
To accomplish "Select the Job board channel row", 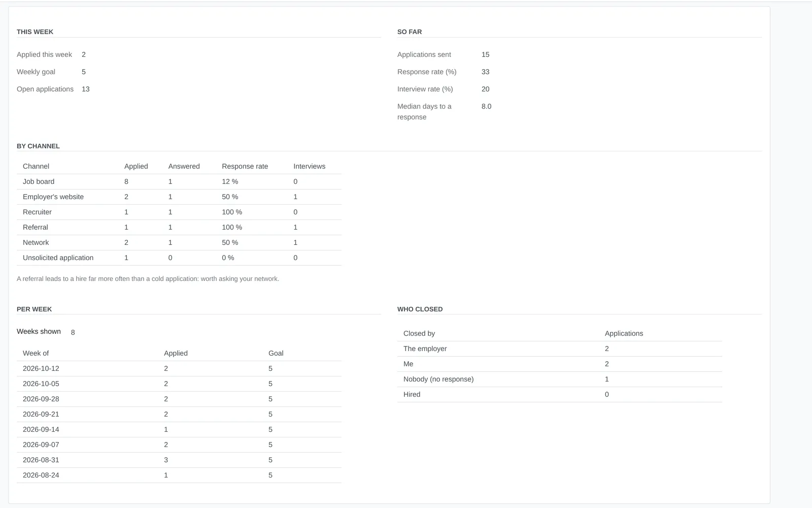I will tap(179, 181).
